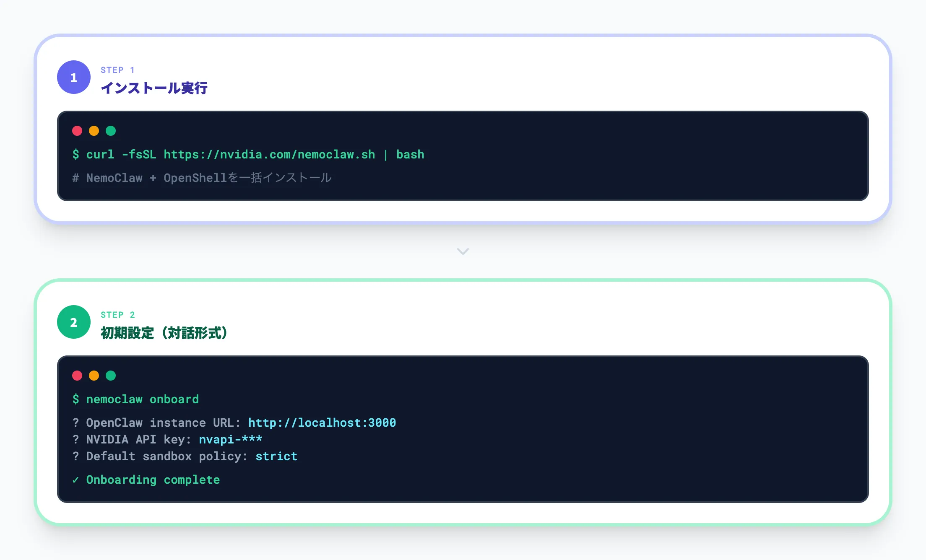This screenshot has height=560, width=926.
Task: Click the インストール実行 heading
Action: pos(154,88)
